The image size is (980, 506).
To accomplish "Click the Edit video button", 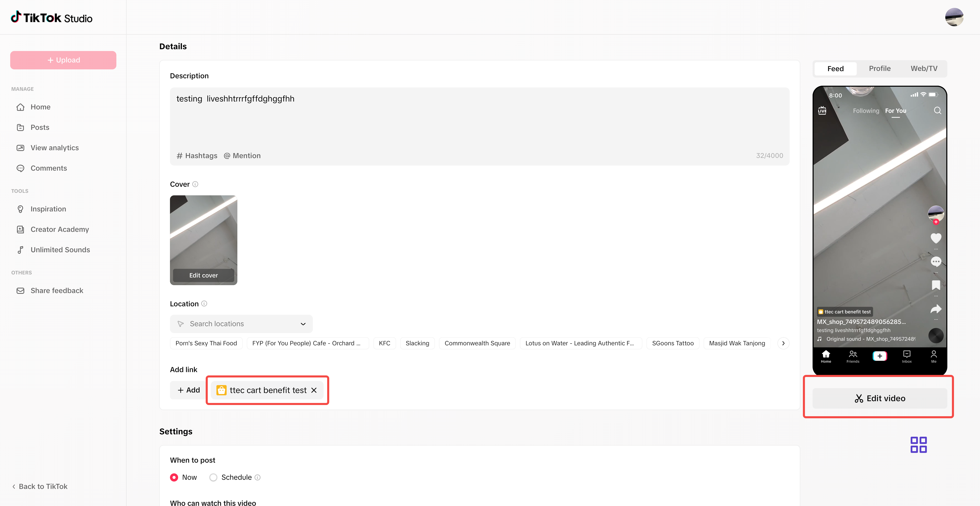I will point(879,398).
